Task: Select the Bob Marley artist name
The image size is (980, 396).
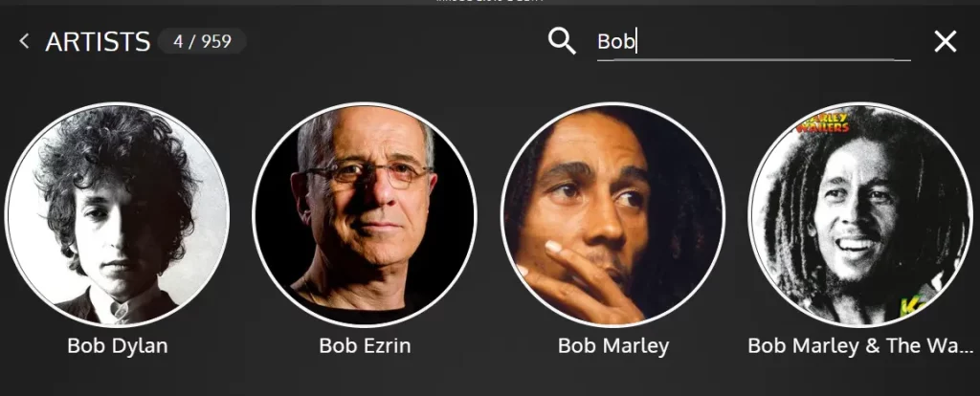Action: pos(613,345)
